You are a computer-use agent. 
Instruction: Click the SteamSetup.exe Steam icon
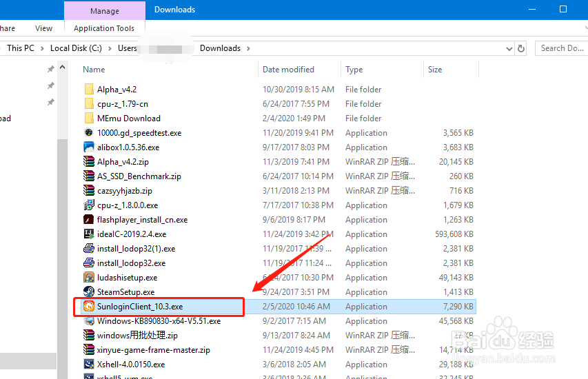tap(89, 292)
